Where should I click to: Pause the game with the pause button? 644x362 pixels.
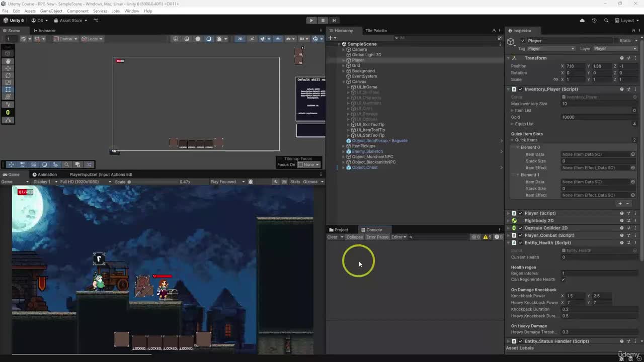coord(323,21)
